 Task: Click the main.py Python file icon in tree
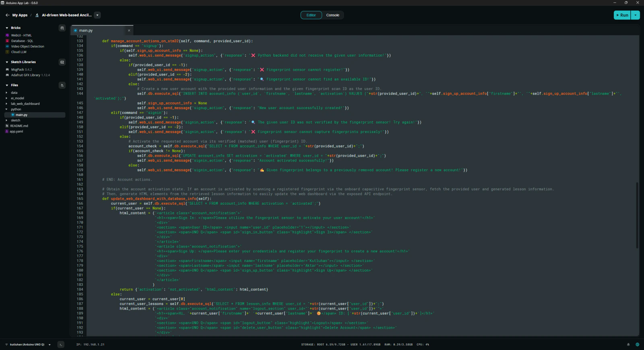[x=13, y=115]
